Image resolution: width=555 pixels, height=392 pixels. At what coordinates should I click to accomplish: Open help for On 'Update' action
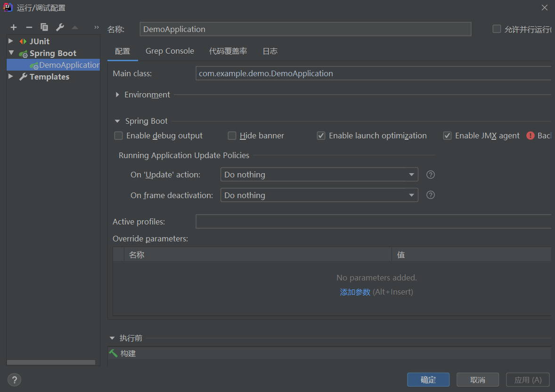[x=431, y=175]
